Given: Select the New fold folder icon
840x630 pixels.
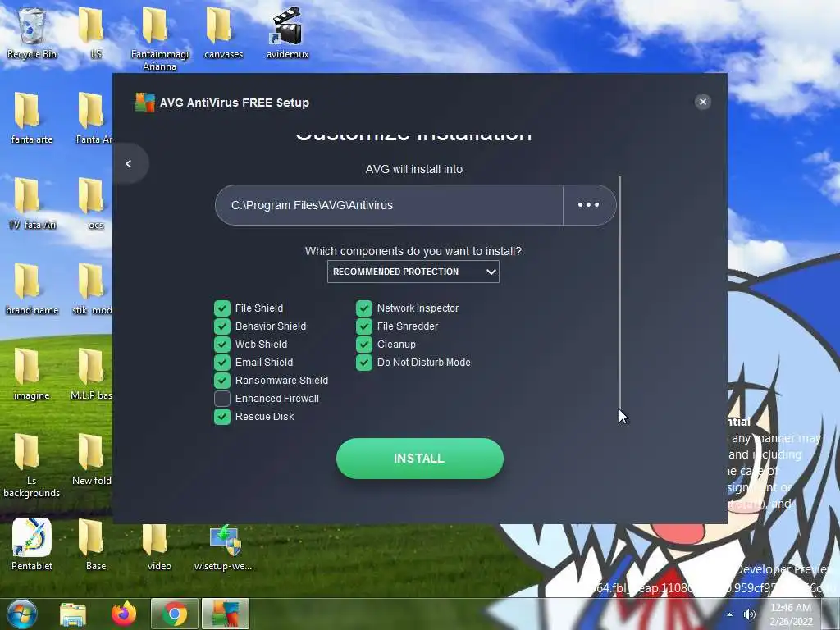Looking at the screenshot, I should tap(92, 459).
